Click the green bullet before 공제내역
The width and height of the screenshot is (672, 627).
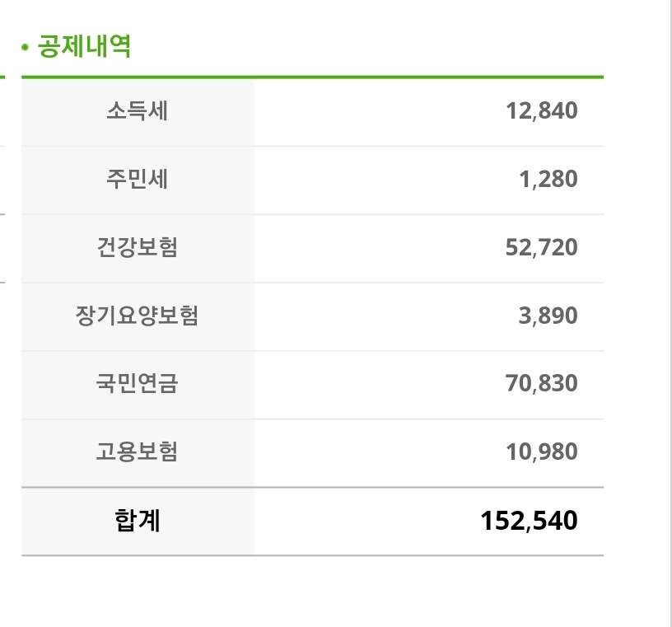pos(26,48)
